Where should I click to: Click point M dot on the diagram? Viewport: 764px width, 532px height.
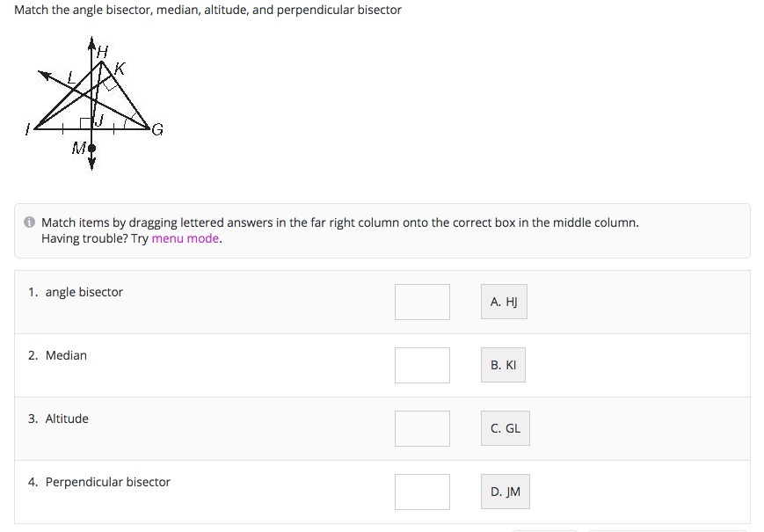click(x=91, y=149)
